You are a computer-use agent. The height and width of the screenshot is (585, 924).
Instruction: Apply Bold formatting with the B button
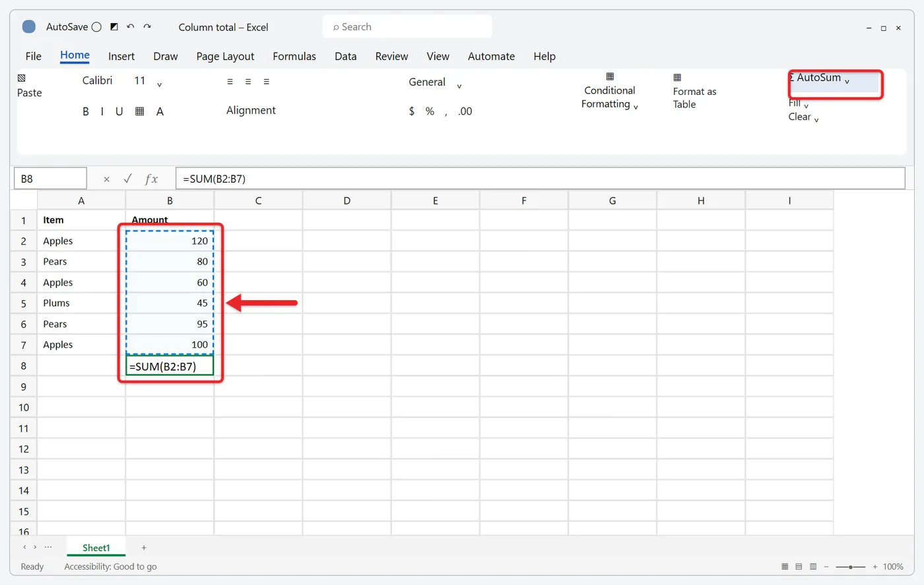coord(86,111)
